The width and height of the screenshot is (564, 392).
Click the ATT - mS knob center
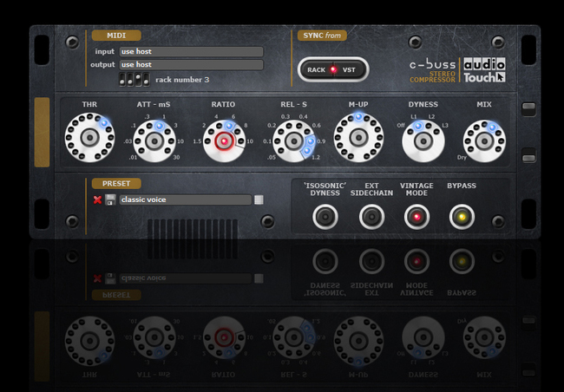(154, 141)
